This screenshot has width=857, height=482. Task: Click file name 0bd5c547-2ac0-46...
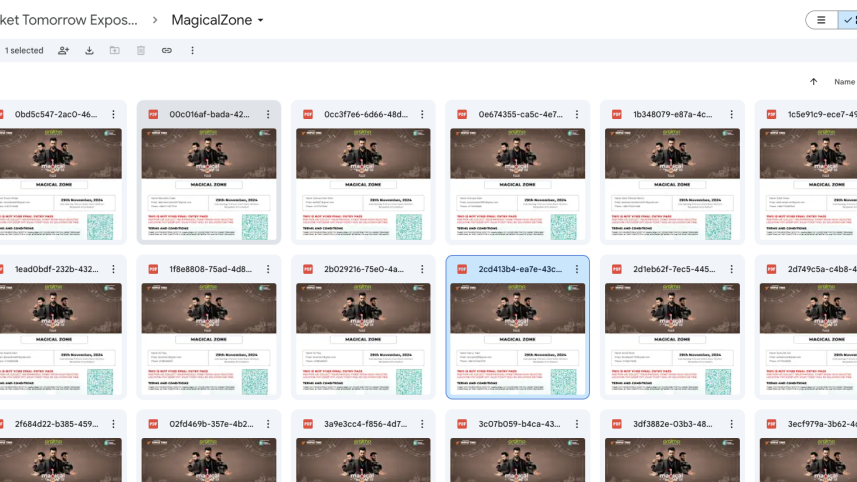point(56,114)
